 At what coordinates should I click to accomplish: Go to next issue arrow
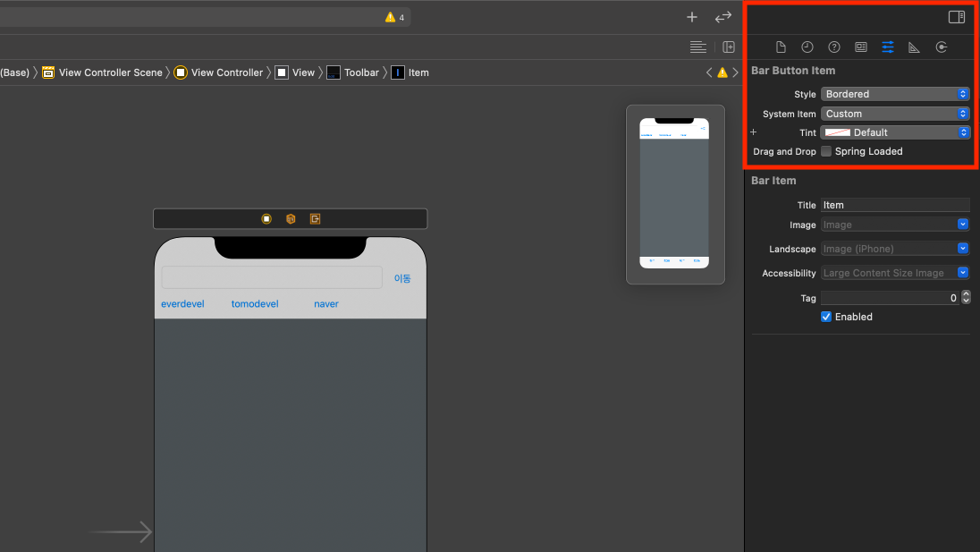pos(736,72)
